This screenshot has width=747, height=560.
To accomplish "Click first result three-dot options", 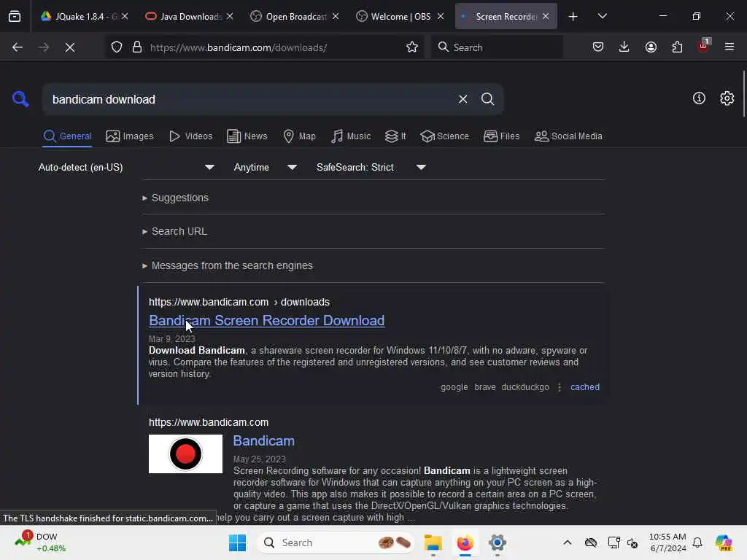I will pyautogui.click(x=560, y=387).
